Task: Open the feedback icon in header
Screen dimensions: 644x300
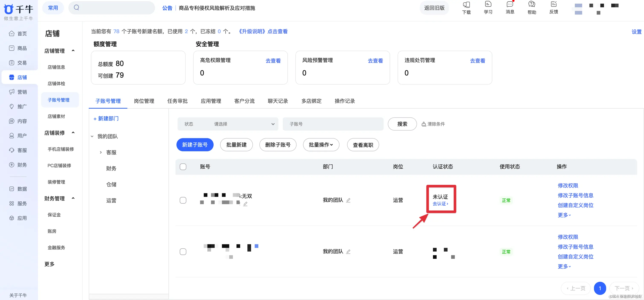Action: tap(553, 4)
